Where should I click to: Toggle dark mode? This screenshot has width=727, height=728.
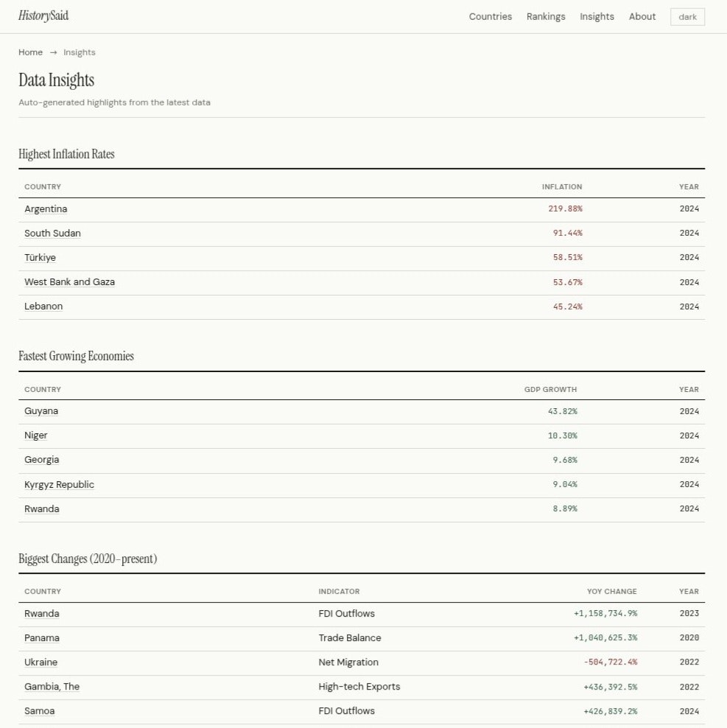(x=686, y=16)
